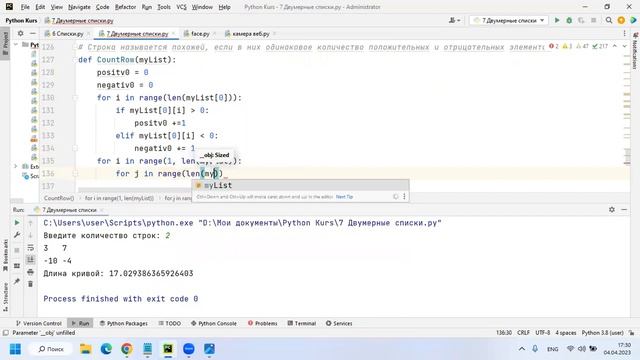Open the Project side tool window
Image resolution: width=640 pixels, height=360 pixels.
[x=5, y=43]
